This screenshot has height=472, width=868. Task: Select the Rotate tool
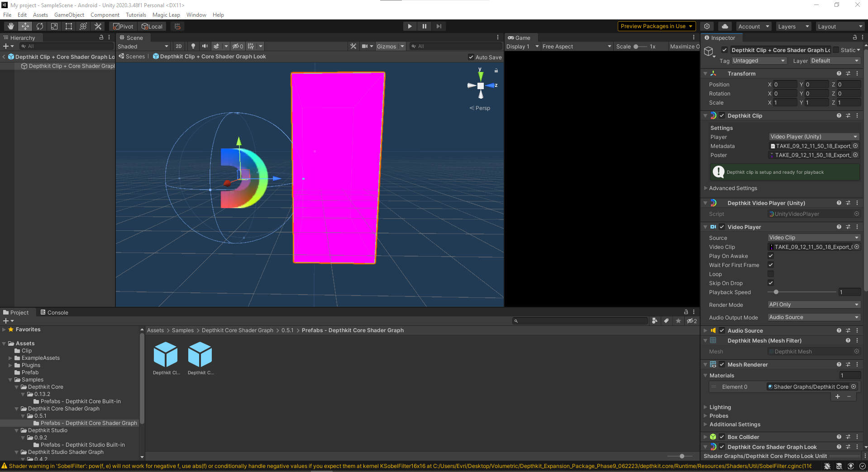click(x=40, y=26)
